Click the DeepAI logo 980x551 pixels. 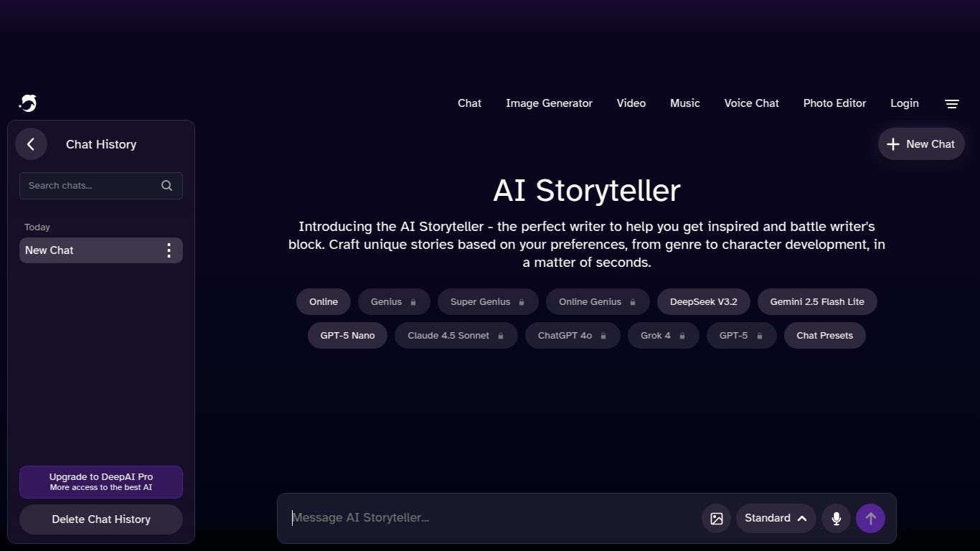[27, 103]
